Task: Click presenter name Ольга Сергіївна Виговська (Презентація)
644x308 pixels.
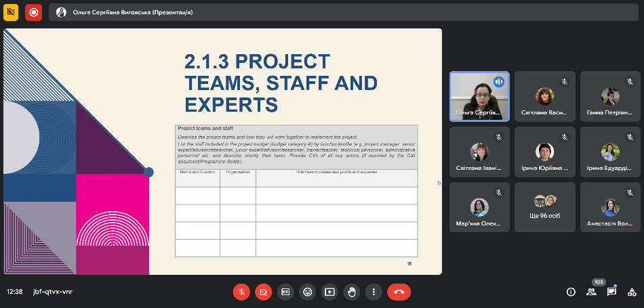Action: click(133, 12)
